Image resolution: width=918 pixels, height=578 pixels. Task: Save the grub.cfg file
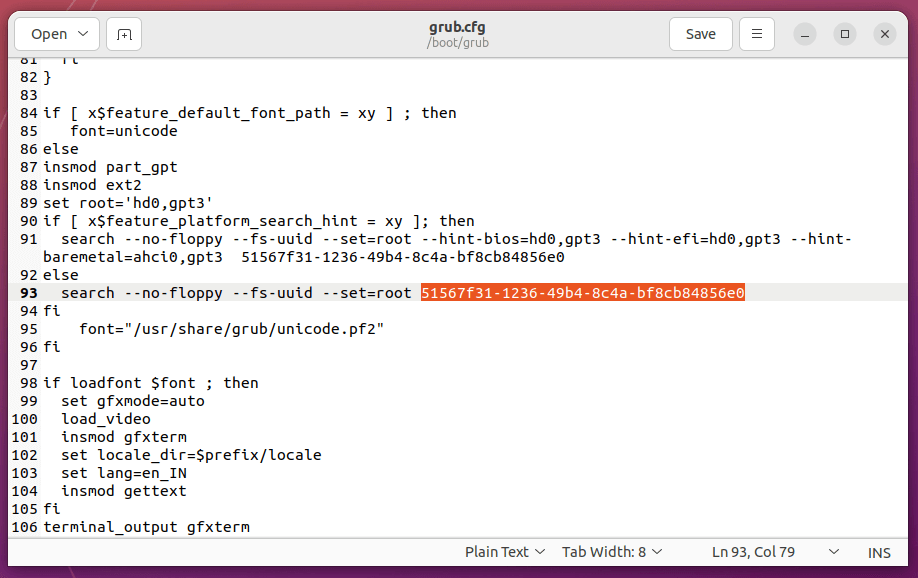pos(701,35)
